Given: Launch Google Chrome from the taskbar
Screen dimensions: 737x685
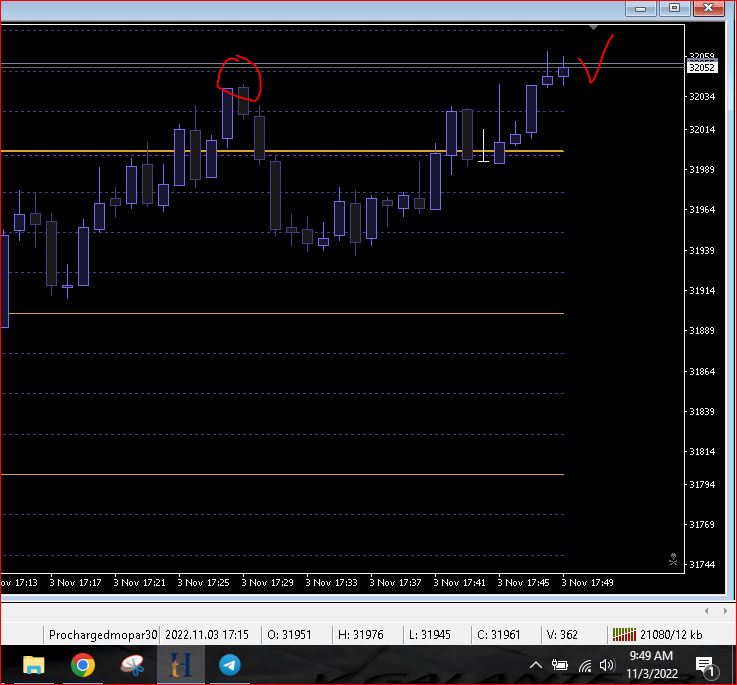Looking at the screenshot, I should [x=83, y=665].
